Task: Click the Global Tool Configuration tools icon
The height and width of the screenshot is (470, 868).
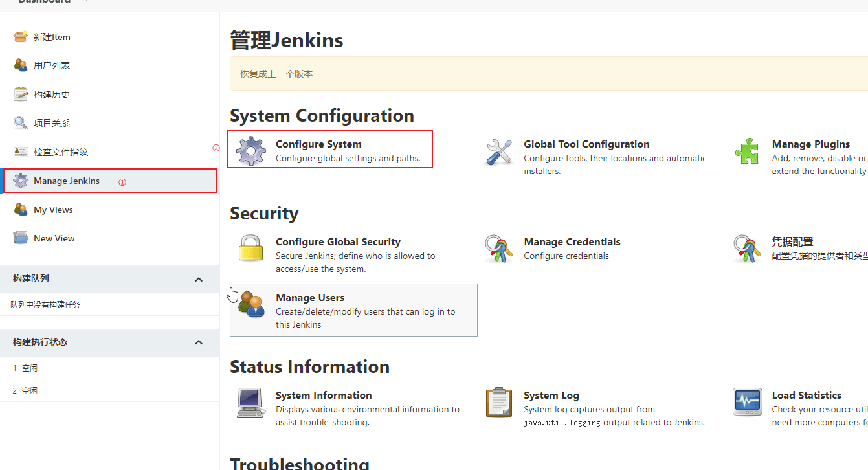Action: tap(499, 151)
